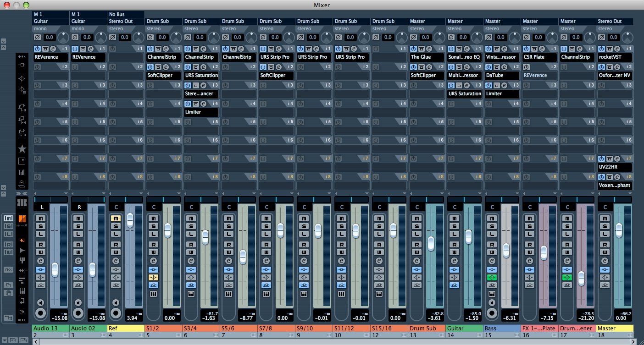Click the orange hide input channels arrow icon

pyautogui.click(x=22, y=240)
